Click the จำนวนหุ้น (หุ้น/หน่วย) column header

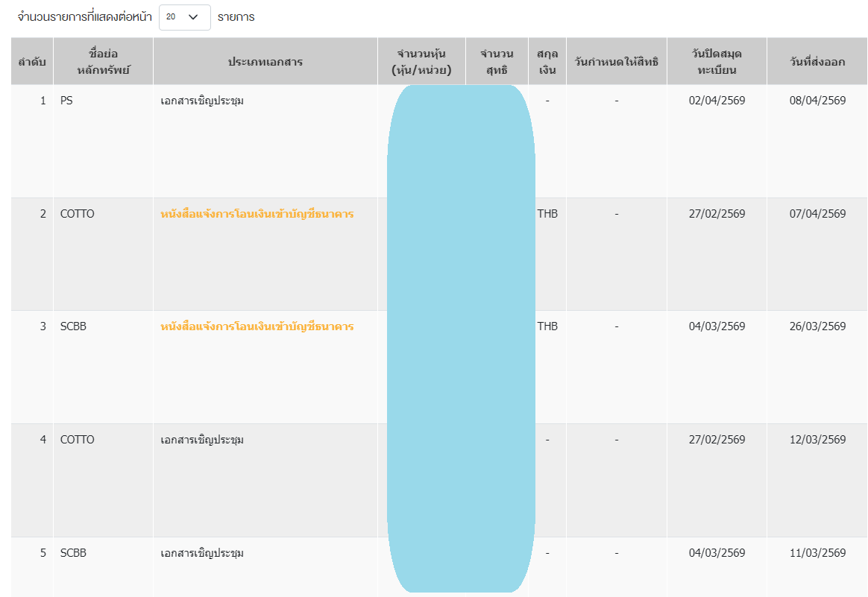(x=421, y=62)
